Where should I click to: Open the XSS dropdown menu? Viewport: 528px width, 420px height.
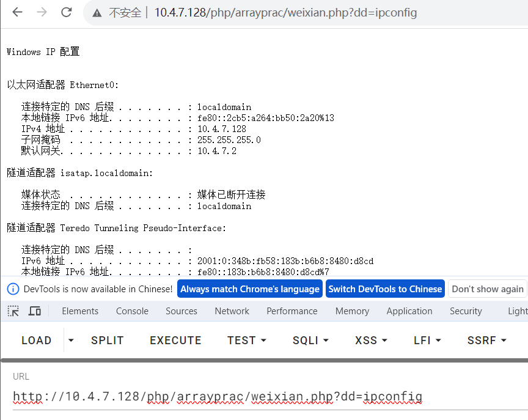[x=371, y=340]
